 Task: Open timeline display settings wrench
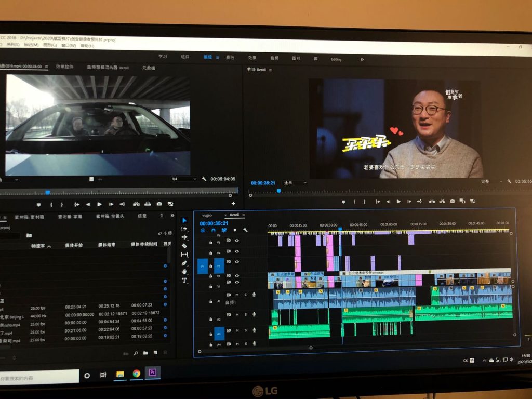pos(245,230)
